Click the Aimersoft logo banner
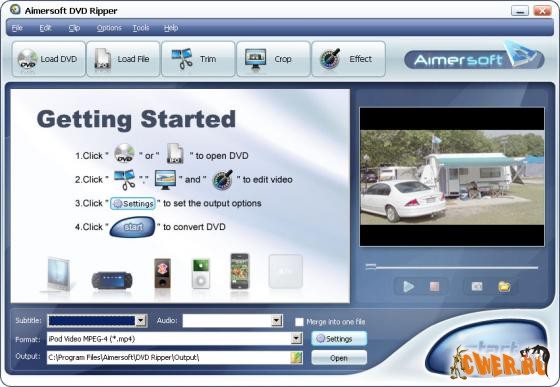 pyautogui.click(x=474, y=58)
